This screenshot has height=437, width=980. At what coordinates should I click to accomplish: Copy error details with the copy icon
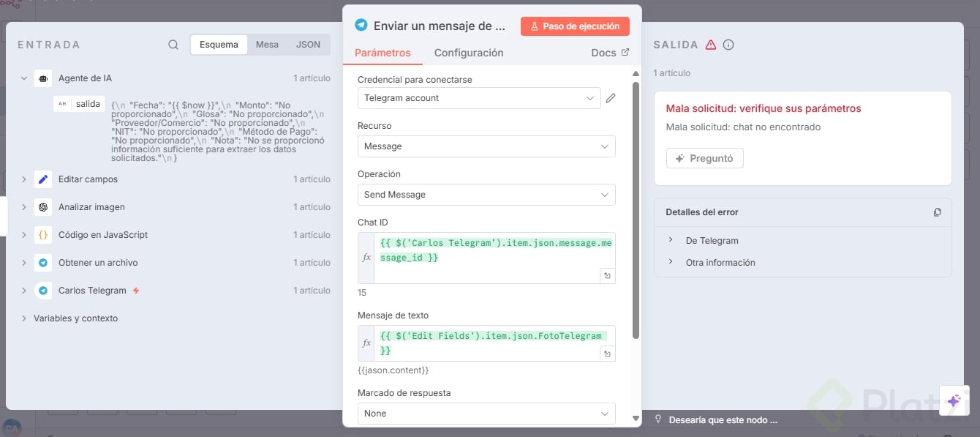[937, 212]
